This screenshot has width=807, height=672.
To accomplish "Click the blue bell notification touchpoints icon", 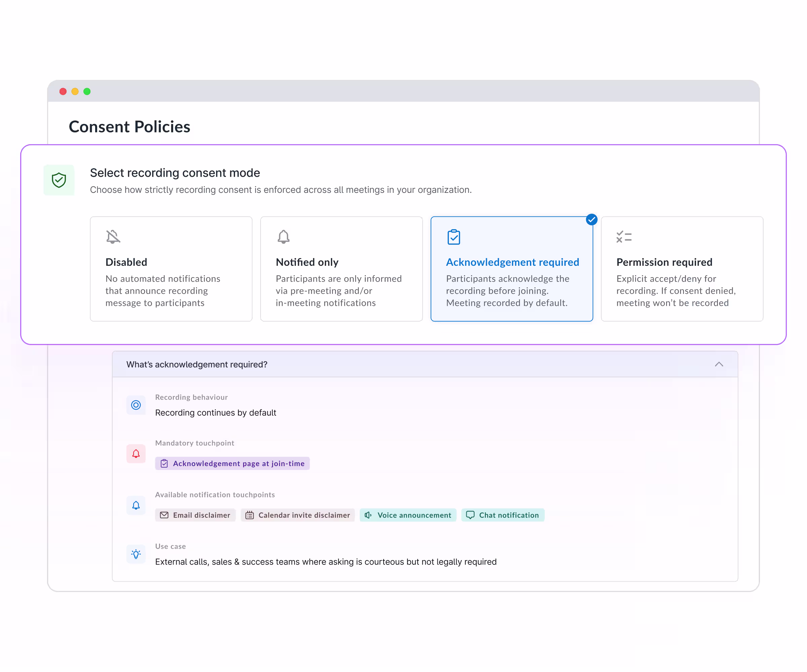I will pos(136,505).
